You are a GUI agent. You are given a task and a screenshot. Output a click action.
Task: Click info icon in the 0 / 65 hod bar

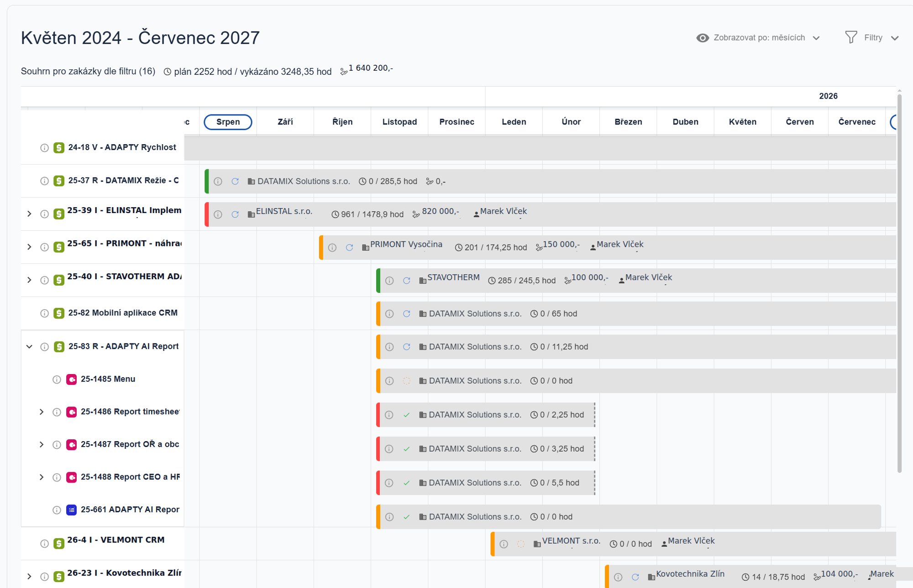(x=389, y=314)
